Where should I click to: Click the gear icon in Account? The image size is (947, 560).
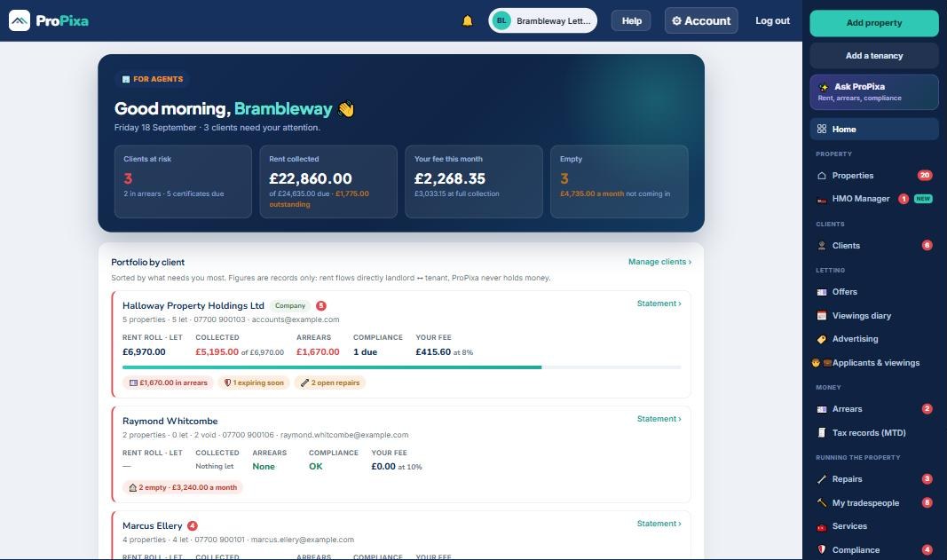676,21
